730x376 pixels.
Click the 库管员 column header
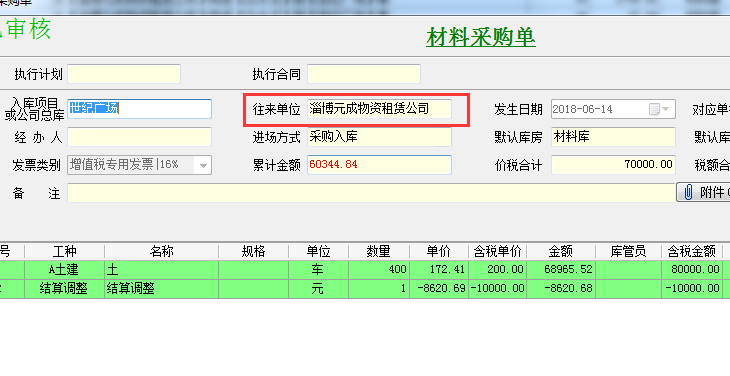click(x=628, y=251)
